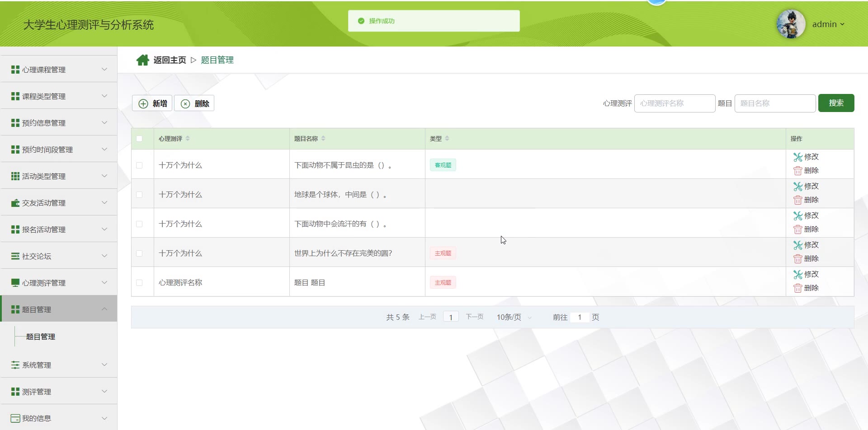This screenshot has height=430, width=868.
Task: Go to 上一页 previous page
Action: click(x=427, y=317)
